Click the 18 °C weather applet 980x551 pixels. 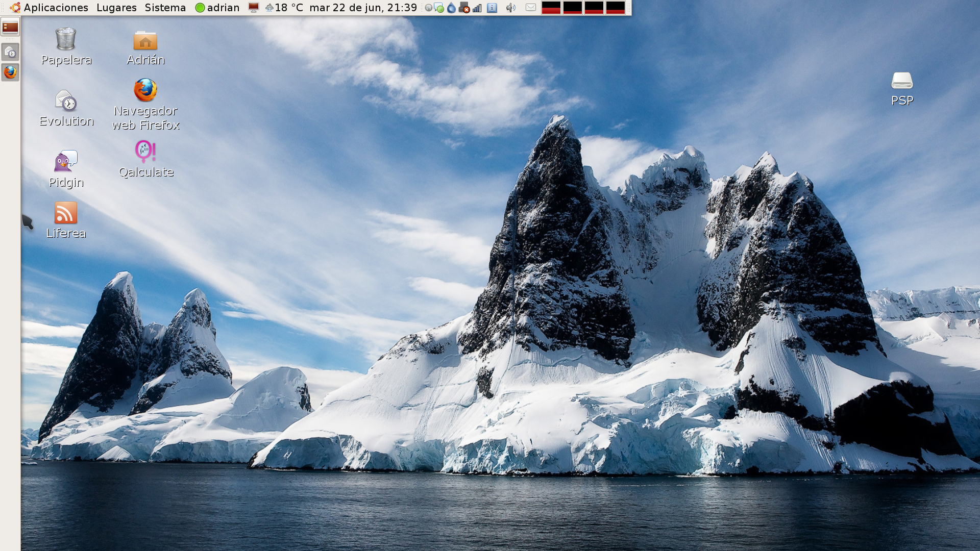[x=284, y=8]
